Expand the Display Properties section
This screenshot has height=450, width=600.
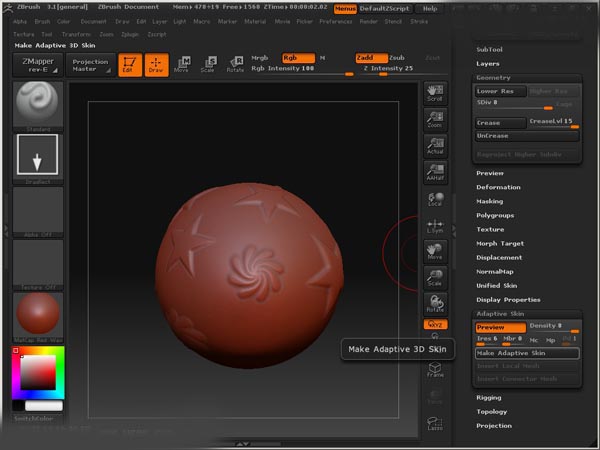[x=507, y=299]
